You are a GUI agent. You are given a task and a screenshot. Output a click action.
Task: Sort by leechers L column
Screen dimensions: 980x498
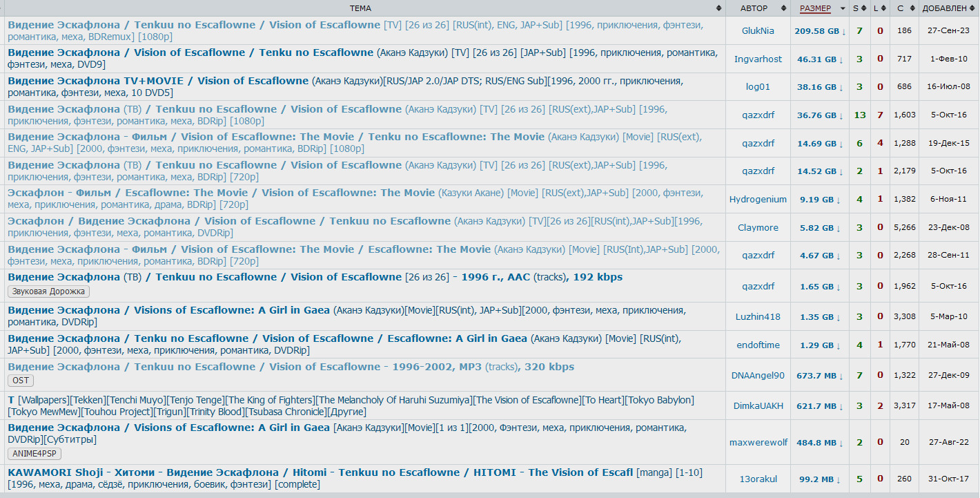[876, 8]
